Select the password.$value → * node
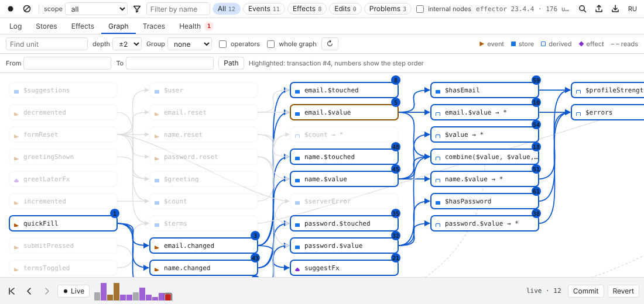Image resolution: width=644 pixels, height=304 pixels. [485, 223]
